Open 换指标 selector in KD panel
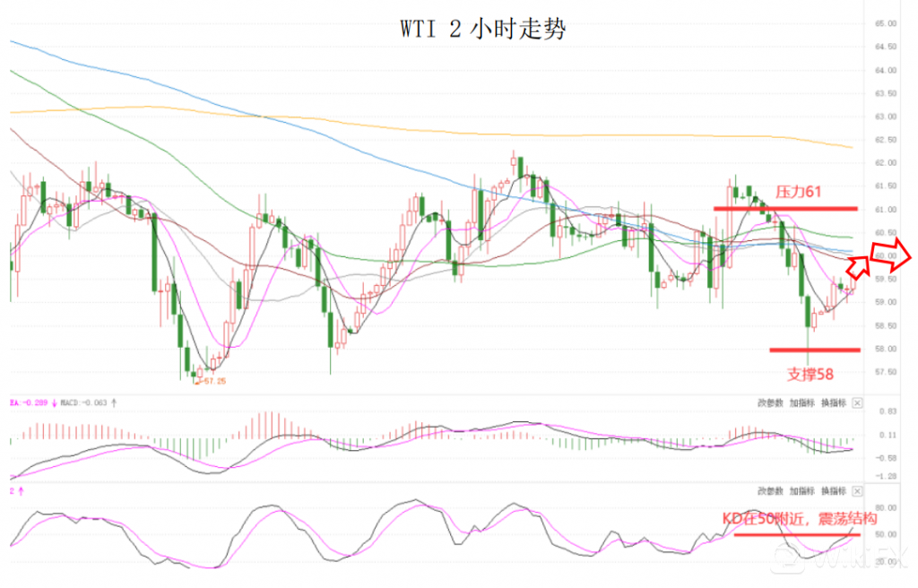Image resolution: width=918 pixels, height=588 pixels. [833, 491]
